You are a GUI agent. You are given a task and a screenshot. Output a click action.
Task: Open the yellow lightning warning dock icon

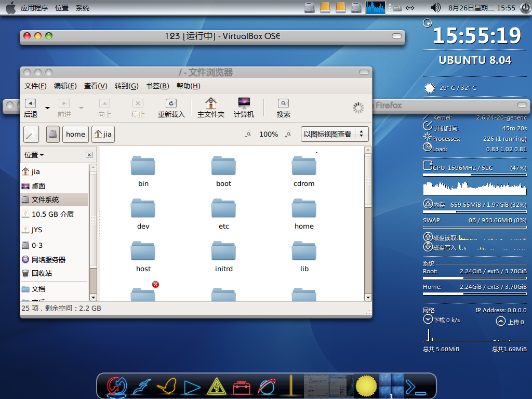[x=217, y=387]
